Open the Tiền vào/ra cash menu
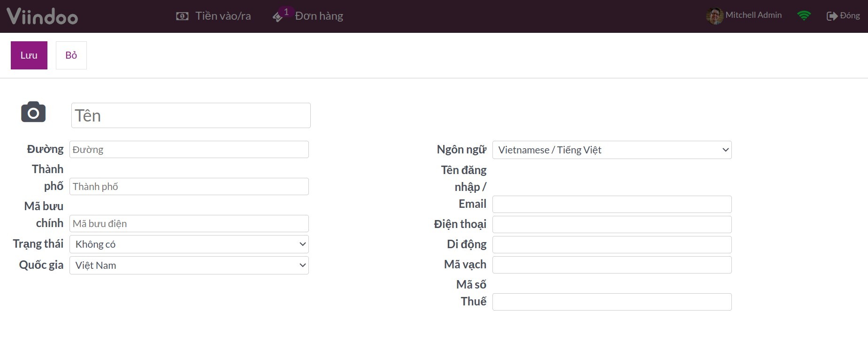The width and height of the screenshot is (868, 342). click(214, 16)
